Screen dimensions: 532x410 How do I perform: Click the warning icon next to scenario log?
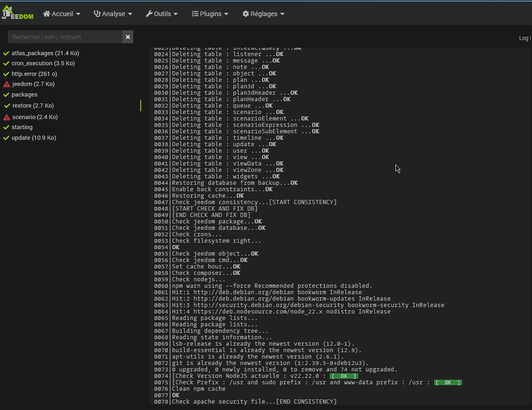coord(6,117)
